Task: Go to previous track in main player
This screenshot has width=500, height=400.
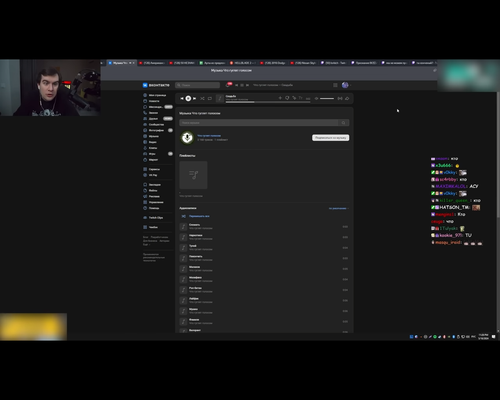Action: pyautogui.click(x=182, y=98)
